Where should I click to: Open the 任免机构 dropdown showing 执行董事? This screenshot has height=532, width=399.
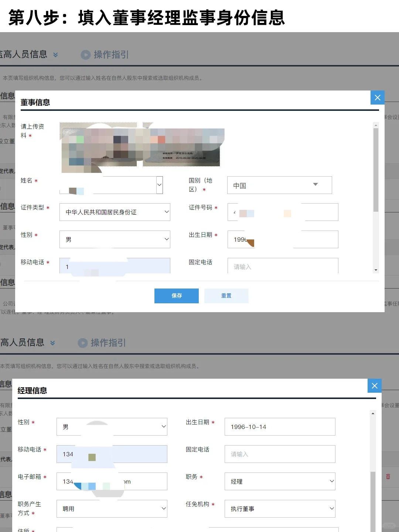pyautogui.click(x=280, y=509)
